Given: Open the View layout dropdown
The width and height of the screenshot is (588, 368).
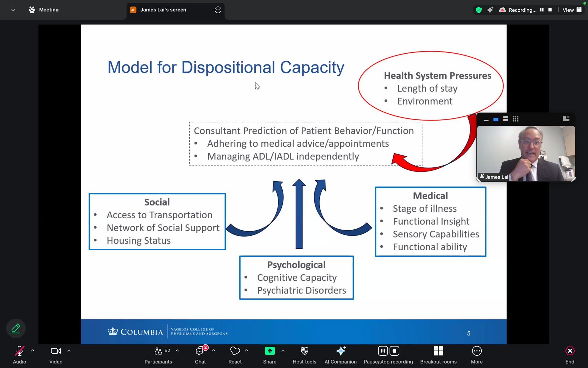Looking at the screenshot, I should click(572, 10).
